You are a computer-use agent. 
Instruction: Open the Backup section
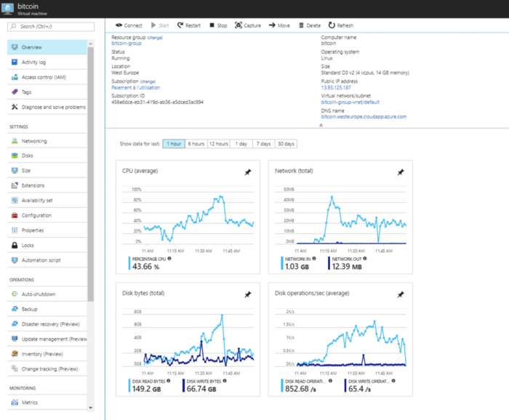click(47, 309)
